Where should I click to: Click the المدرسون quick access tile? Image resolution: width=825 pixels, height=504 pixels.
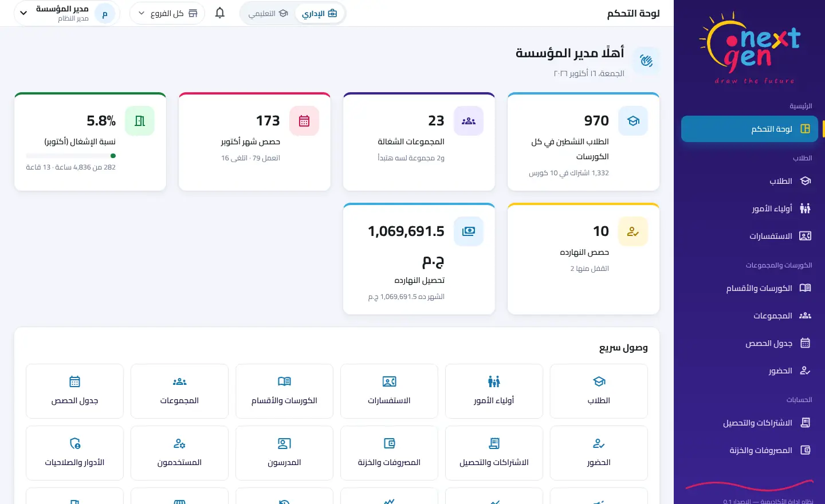[284, 453]
